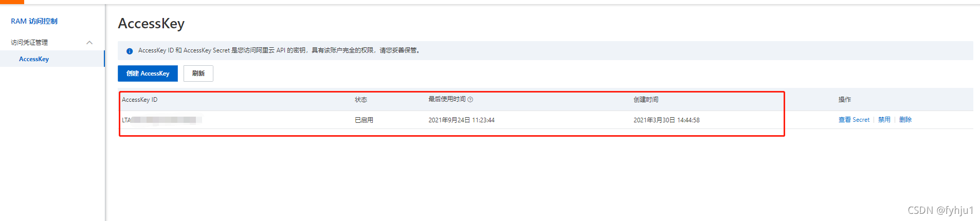The width and height of the screenshot is (980, 221).
Task: Click the 已启用 status cell
Action: click(x=364, y=120)
